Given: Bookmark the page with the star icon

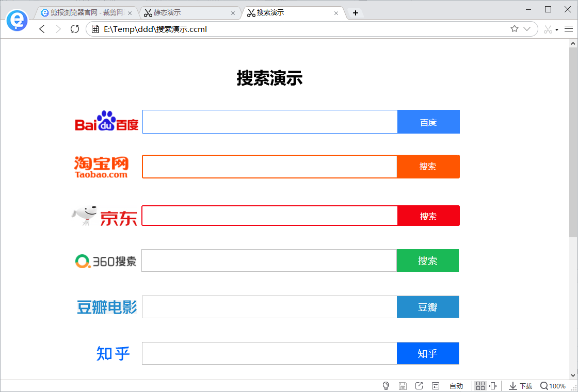Looking at the screenshot, I should [515, 29].
